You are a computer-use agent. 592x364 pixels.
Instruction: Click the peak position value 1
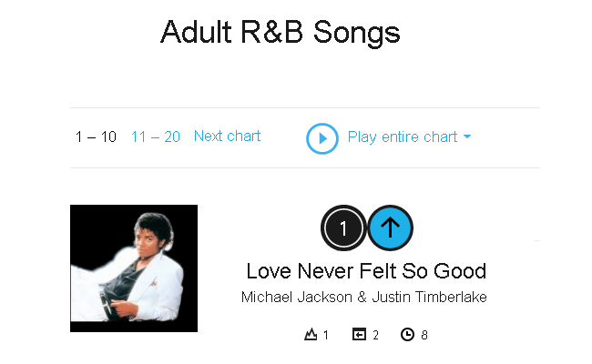[x=326, y=336]
